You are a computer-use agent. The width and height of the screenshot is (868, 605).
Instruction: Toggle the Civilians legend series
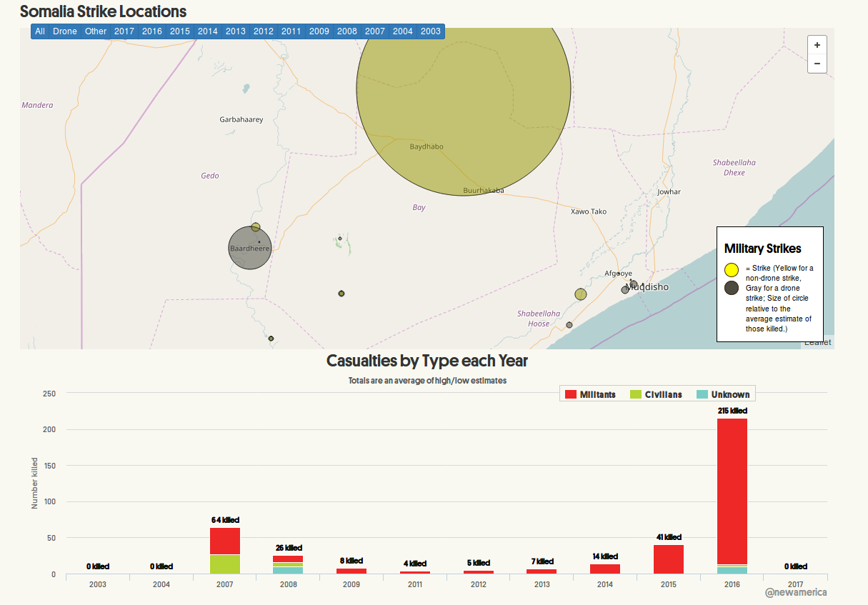(656, 394)
